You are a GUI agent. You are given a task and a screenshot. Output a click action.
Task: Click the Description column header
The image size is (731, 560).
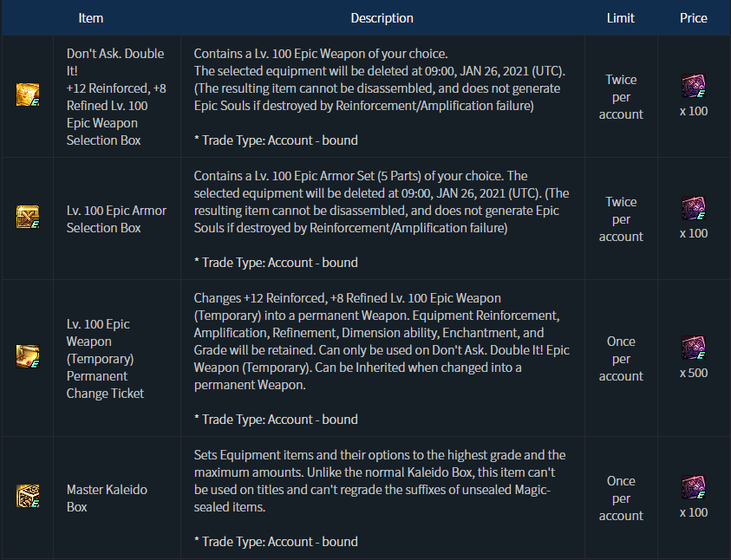[382, 18]
